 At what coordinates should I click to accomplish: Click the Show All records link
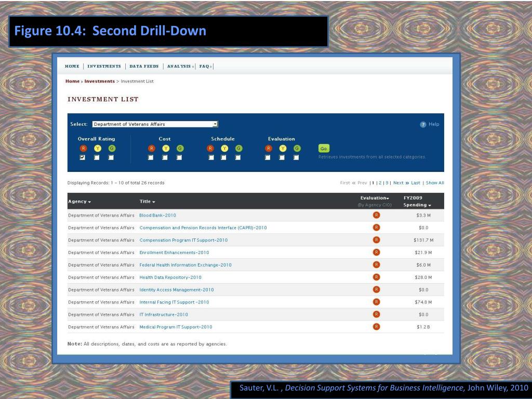435,183
